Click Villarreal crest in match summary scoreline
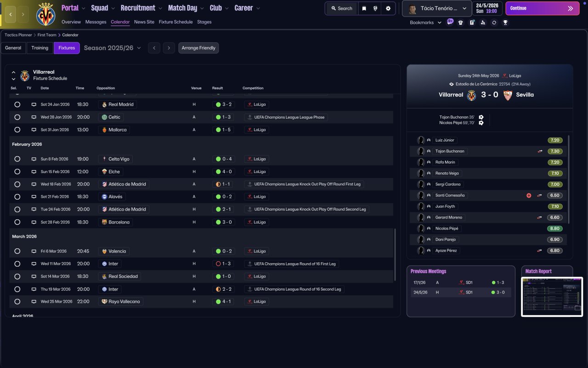The height and width of the screenshot is (368, 588). (471, 95)
